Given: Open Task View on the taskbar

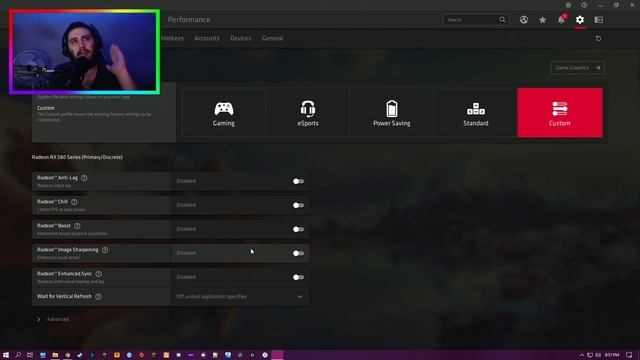Looking at the screenshot, I should [x=30, y=355].
